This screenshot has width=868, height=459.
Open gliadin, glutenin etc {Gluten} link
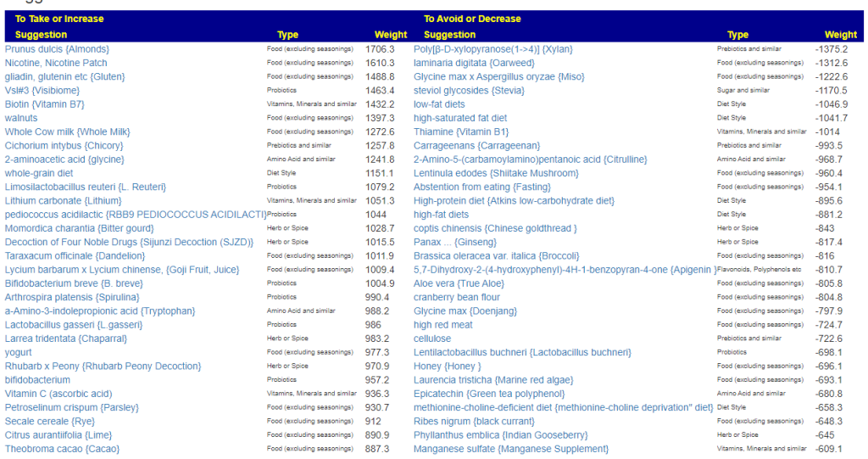tap(64, 76)
